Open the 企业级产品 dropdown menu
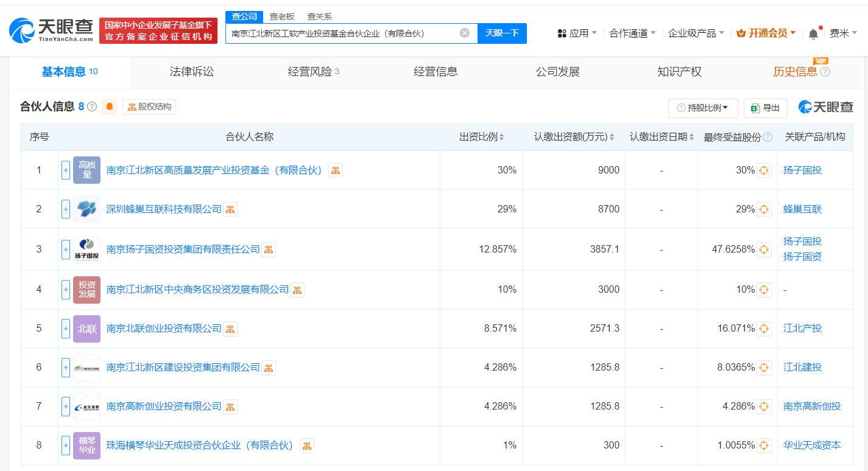Image resolution: width=868 pixels, height=471 pixels. tap(696, 33)
